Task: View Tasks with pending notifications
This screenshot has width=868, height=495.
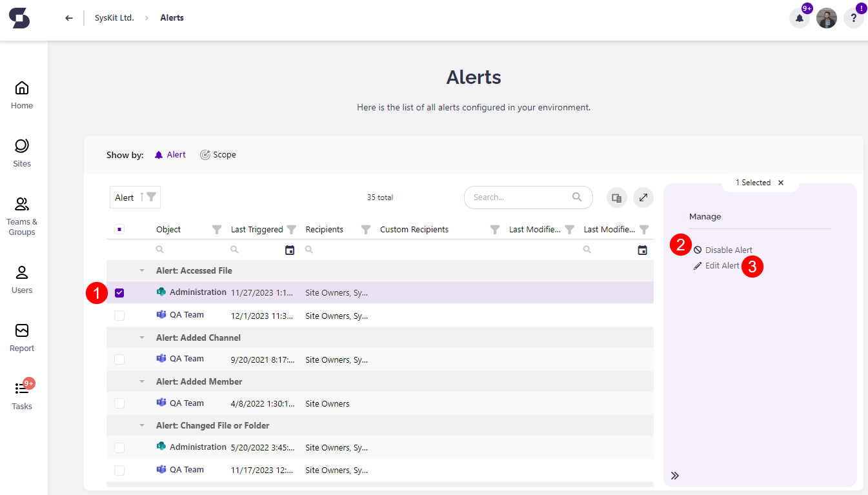Action: click(x=21, y=396)
